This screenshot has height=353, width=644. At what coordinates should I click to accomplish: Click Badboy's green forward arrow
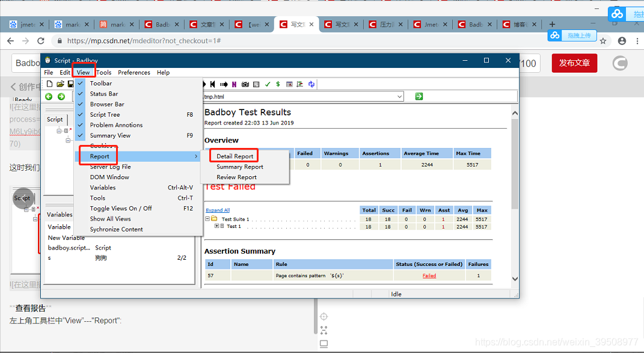[61, 97]
